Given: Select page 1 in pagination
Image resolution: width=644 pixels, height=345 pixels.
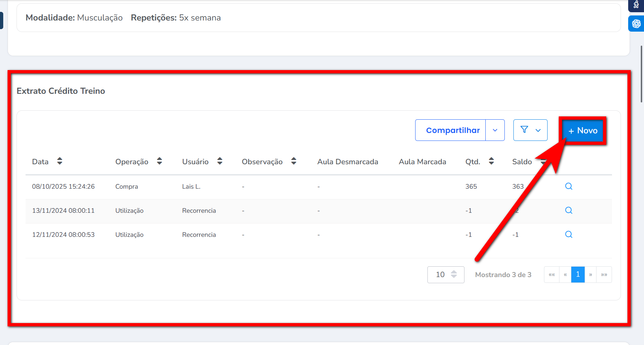Looking at the screenshot, I should coord(578,275).
